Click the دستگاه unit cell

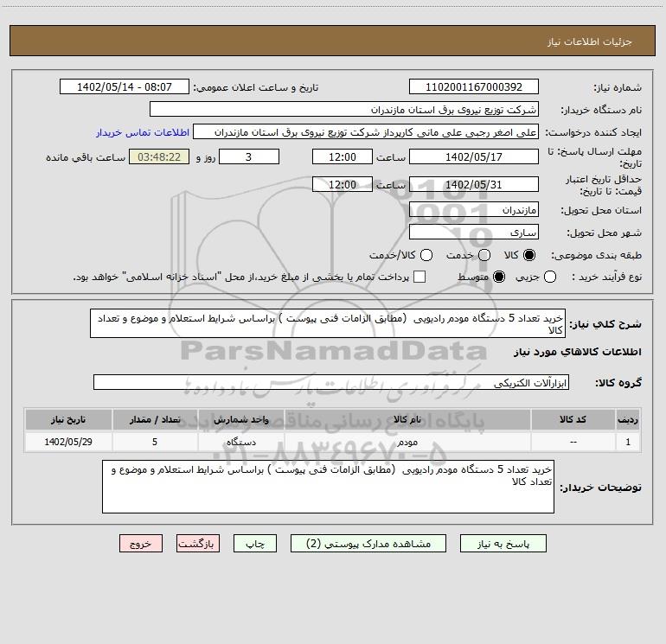pyautogui.click(x=240, y=442)
